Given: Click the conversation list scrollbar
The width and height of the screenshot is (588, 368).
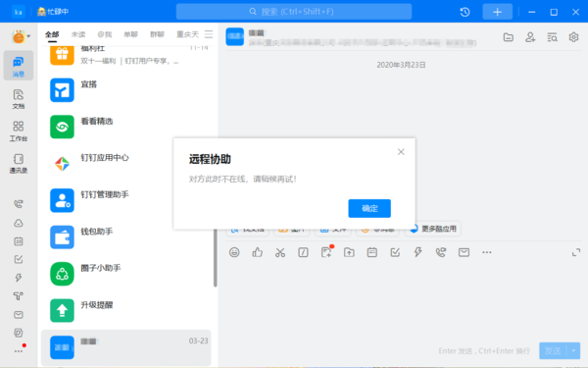Looking at the screenshot, I should click(216, 257).
